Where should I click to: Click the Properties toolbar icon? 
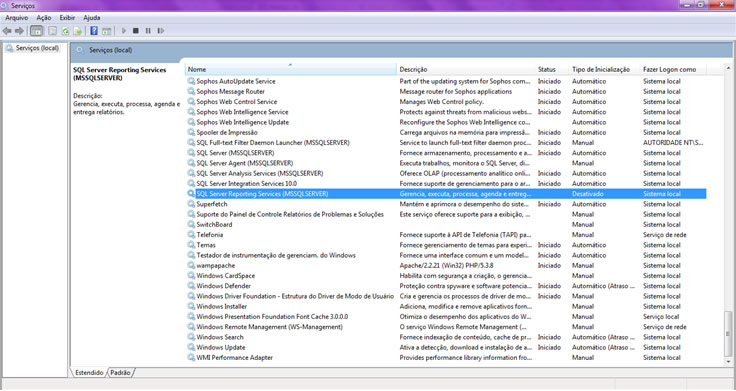click(53, 31)
